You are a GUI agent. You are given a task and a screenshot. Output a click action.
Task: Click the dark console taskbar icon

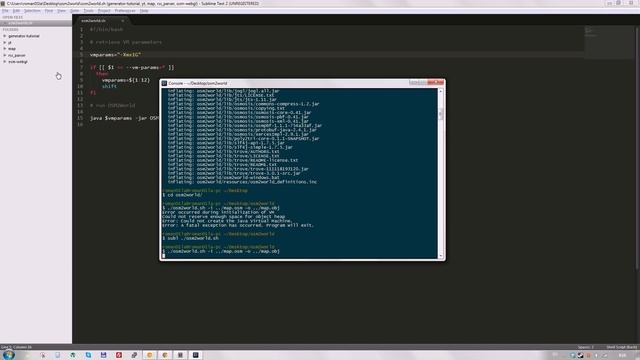[x=196, y=355]
